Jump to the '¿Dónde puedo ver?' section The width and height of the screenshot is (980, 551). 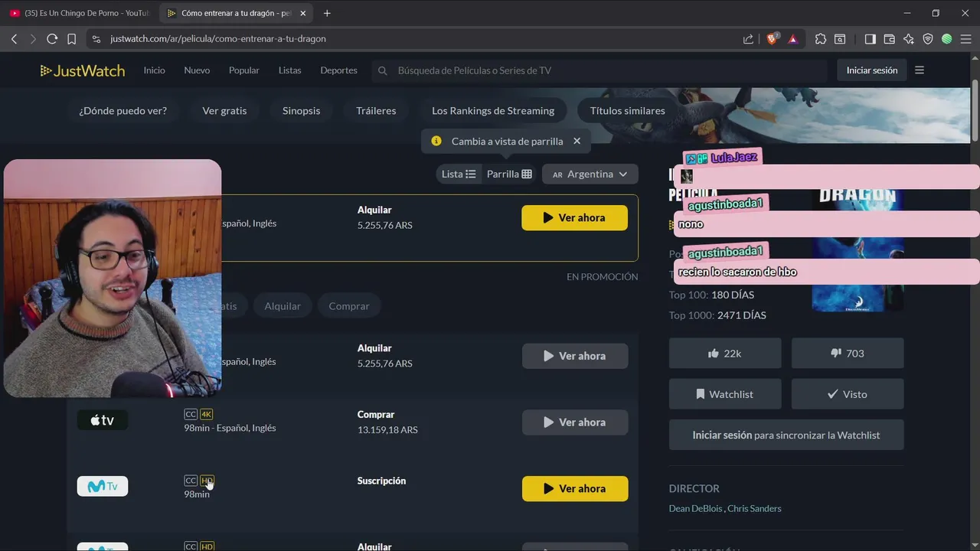click(x=122, y=111)
